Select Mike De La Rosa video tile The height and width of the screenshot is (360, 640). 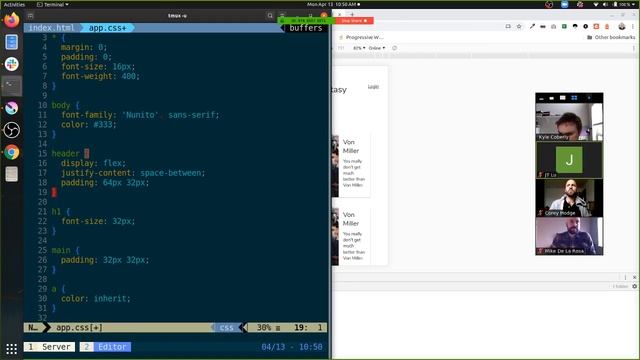(569, 236)
